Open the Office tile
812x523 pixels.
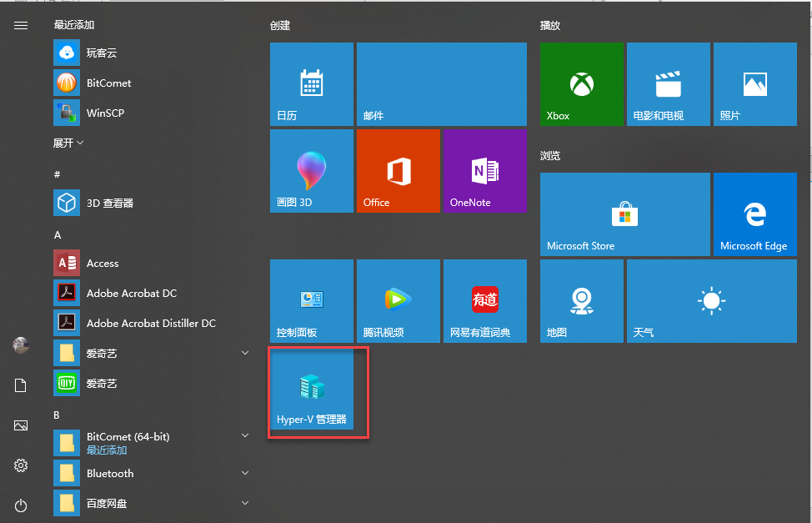coord(398,171)
